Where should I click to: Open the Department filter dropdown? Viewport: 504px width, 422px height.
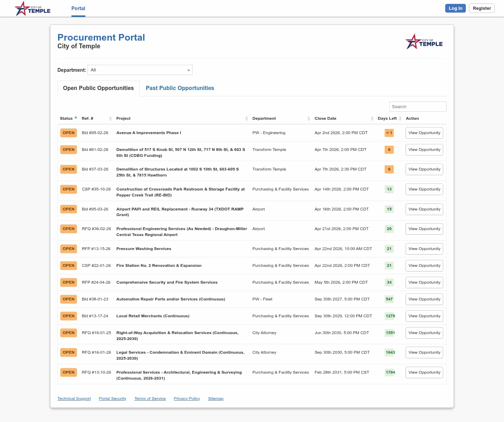coord(140,70)
